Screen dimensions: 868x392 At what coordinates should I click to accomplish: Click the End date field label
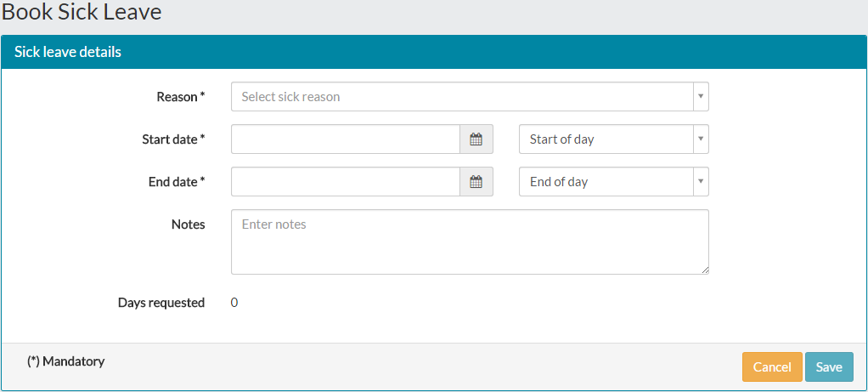click(x=176, y=182)
